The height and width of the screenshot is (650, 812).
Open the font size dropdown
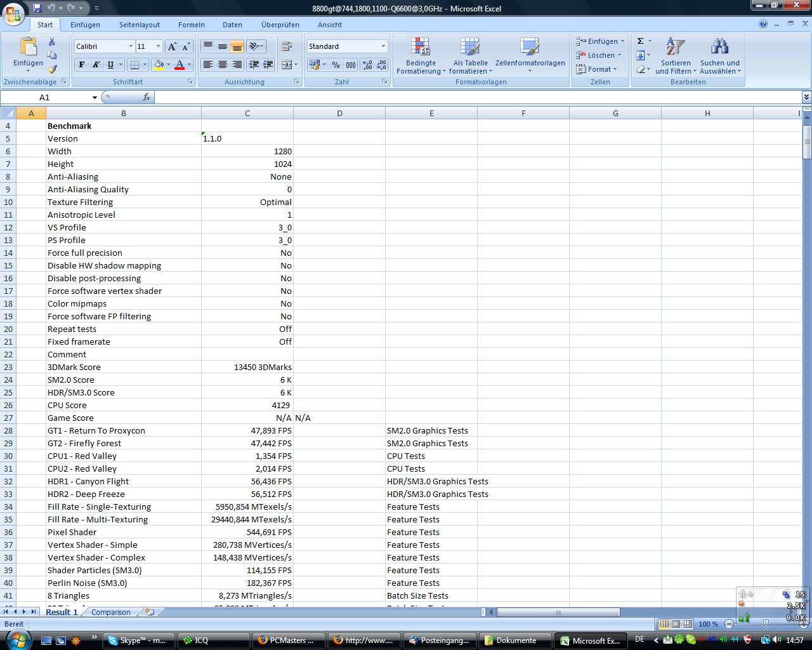coord(158,46)
